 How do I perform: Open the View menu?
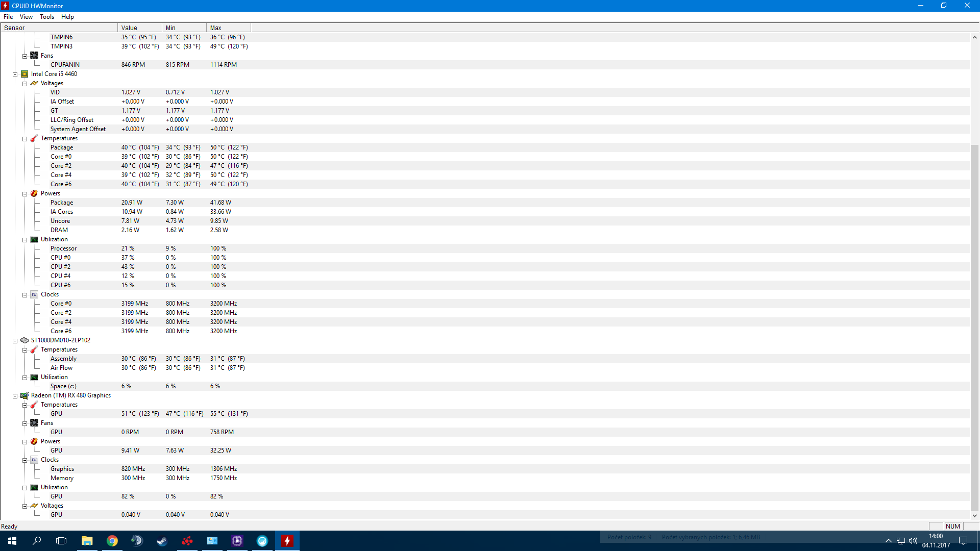coord(26,17)
